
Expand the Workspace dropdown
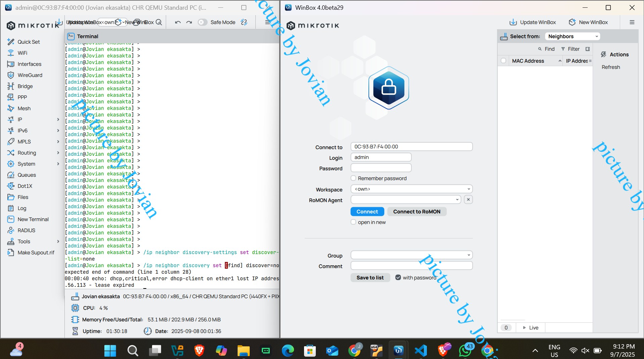(411, 189)
